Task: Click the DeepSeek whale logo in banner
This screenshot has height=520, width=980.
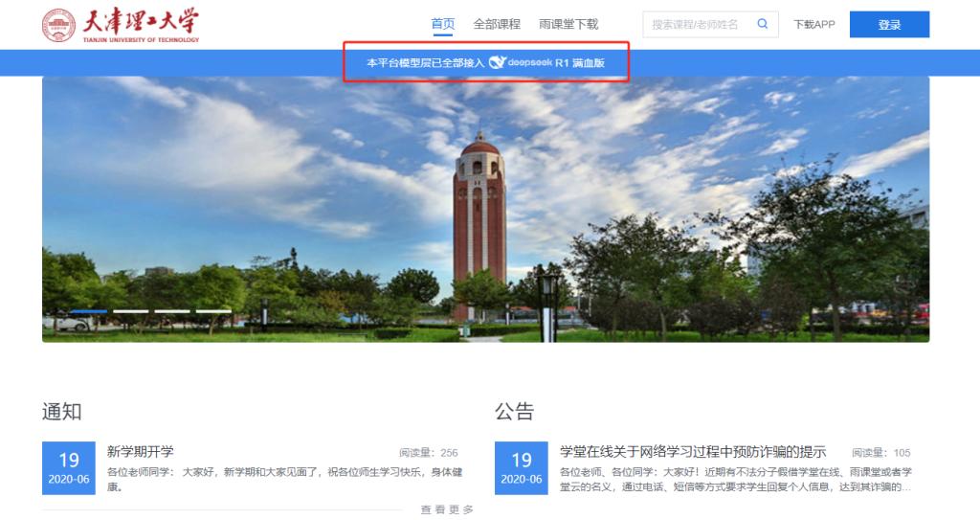Action: click(497, 63)
